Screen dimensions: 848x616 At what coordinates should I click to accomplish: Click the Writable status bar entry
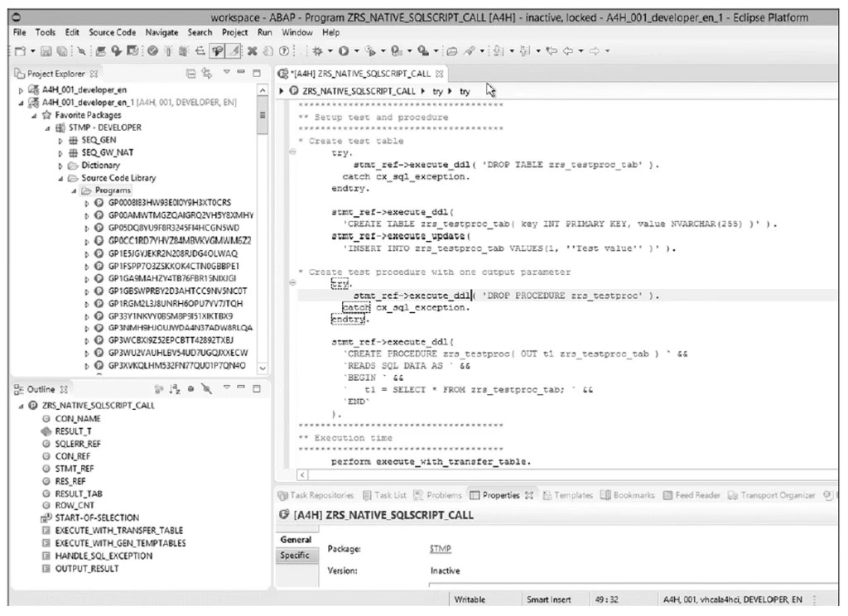tap(470, 599)
